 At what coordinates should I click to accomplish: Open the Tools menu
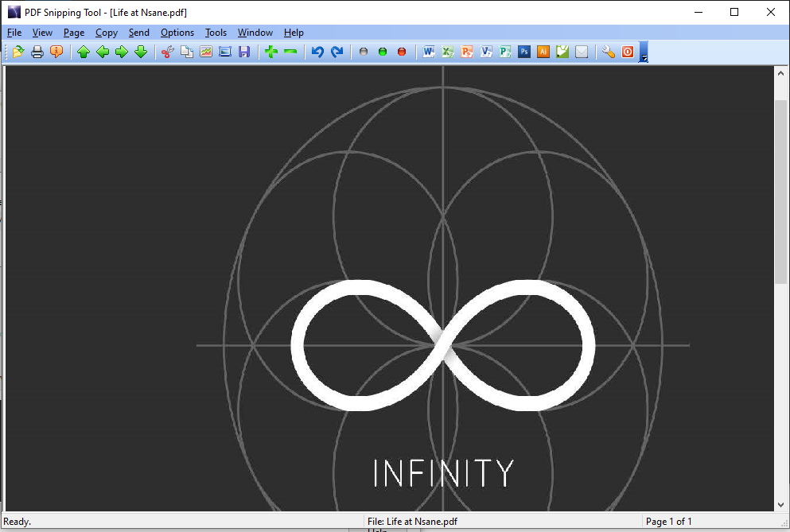[x=216, y=33]
